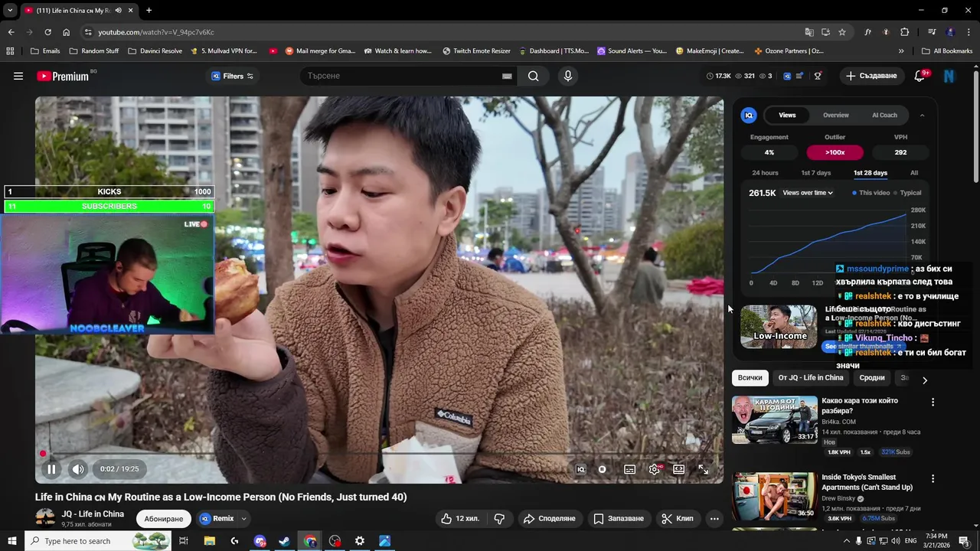Viewport: 980px width, 551px height.
Task: Subscribe with the Абониране button
Action: (164, 518)
